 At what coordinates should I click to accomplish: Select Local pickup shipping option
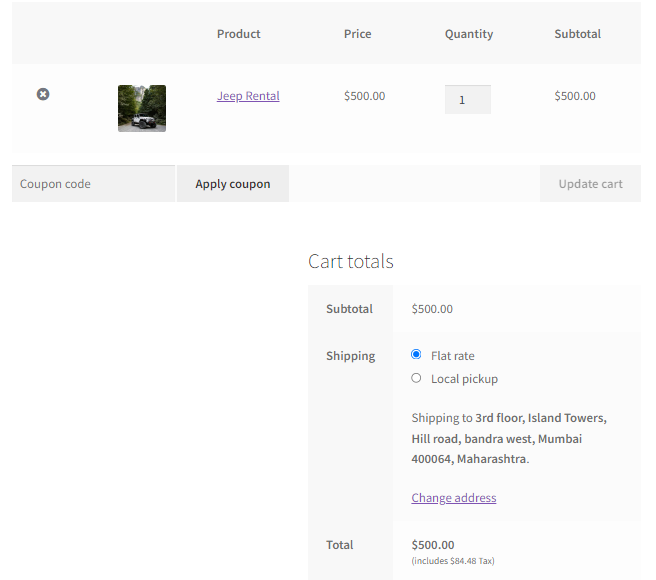(x=416, y=378)
